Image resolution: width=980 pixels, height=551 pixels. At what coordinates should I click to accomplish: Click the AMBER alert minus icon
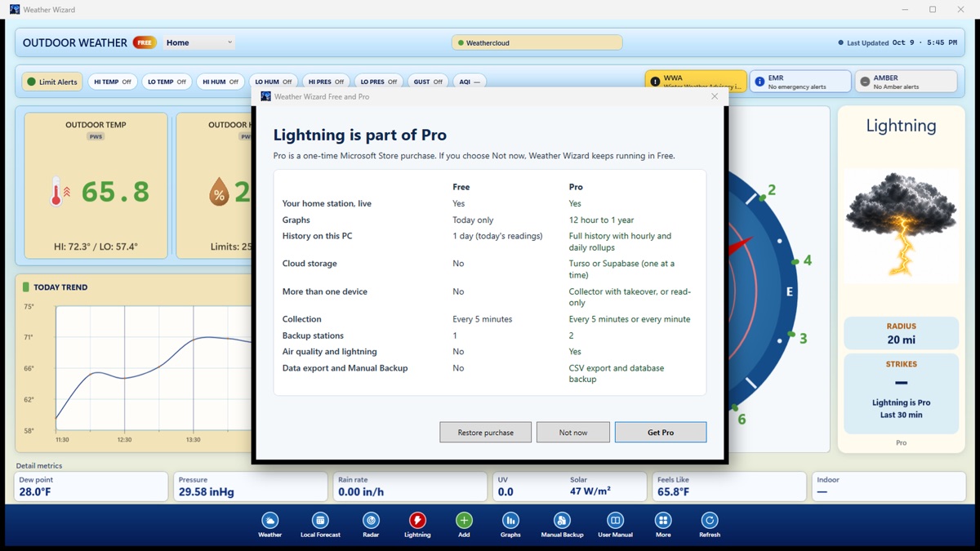(x=865, y=82)
